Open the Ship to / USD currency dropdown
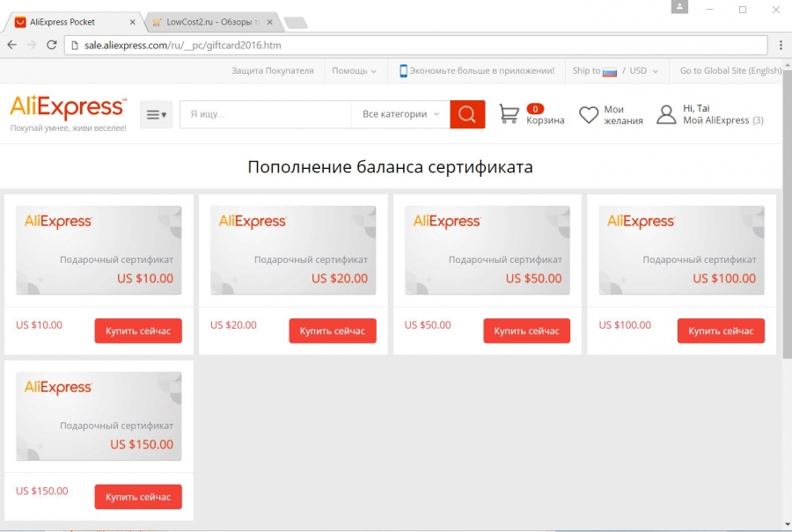This screenshot has width=792, height=532. [615, 70]
